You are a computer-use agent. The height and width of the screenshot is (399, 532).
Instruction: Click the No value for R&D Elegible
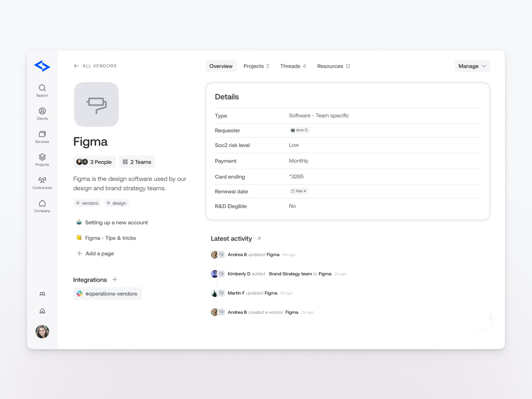click(x=292, y=206)
